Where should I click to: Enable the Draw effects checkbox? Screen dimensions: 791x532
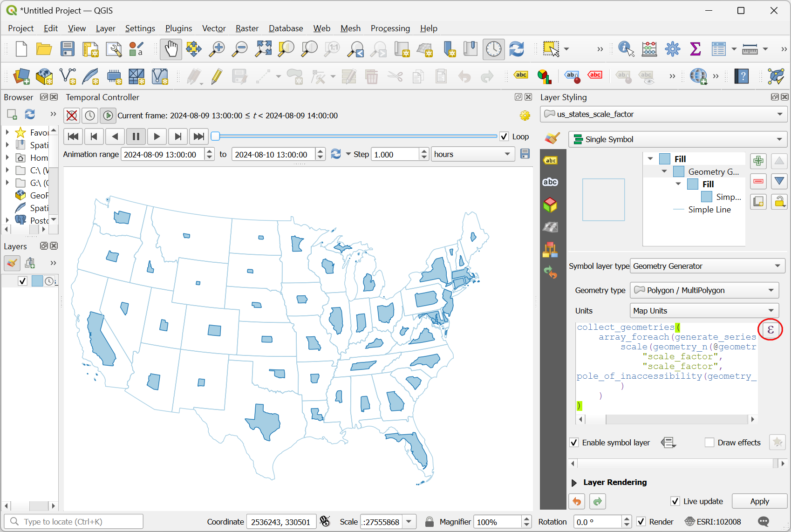click(709, 443)
